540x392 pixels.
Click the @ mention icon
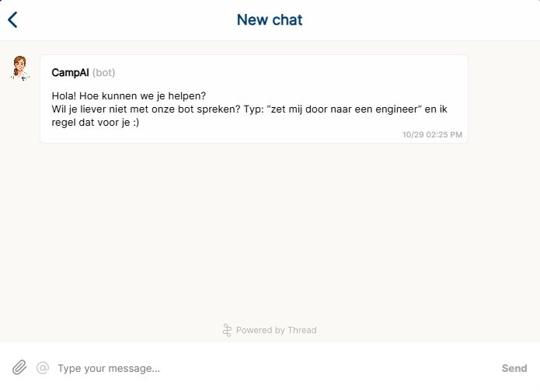pyautogui.click(x=43, y=368)
